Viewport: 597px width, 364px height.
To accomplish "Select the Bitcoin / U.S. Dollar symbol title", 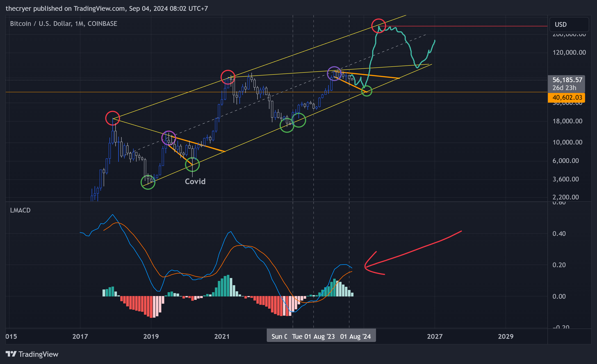I will tap(64, 23).
